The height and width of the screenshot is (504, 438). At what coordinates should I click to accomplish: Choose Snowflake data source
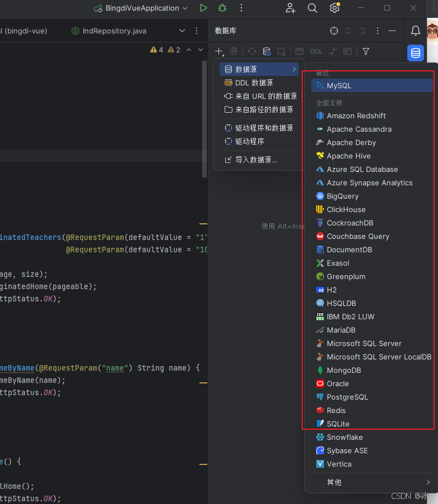click(372, 437)
